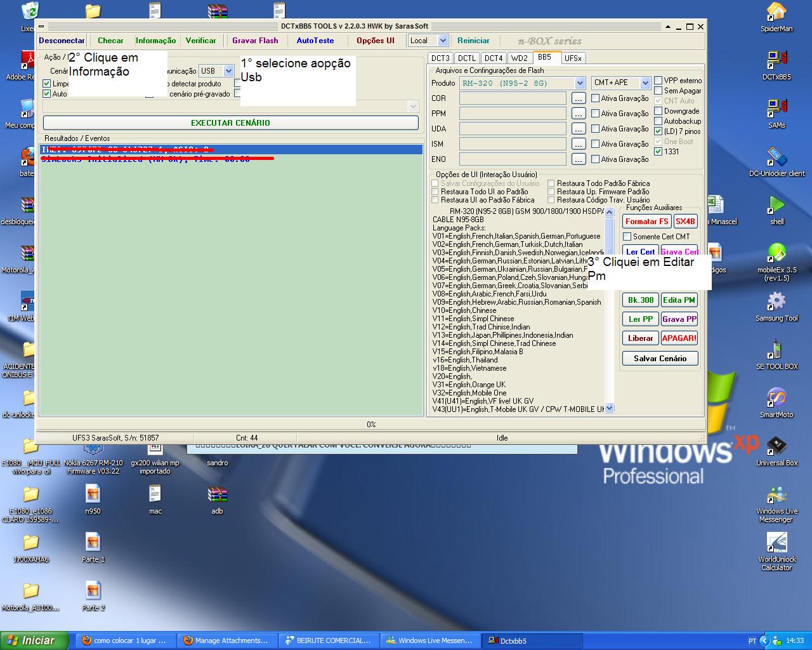Click EXECUTAR CENÁRIO button
The height and width of the screenshot is (650, 812).
[231, 123]
